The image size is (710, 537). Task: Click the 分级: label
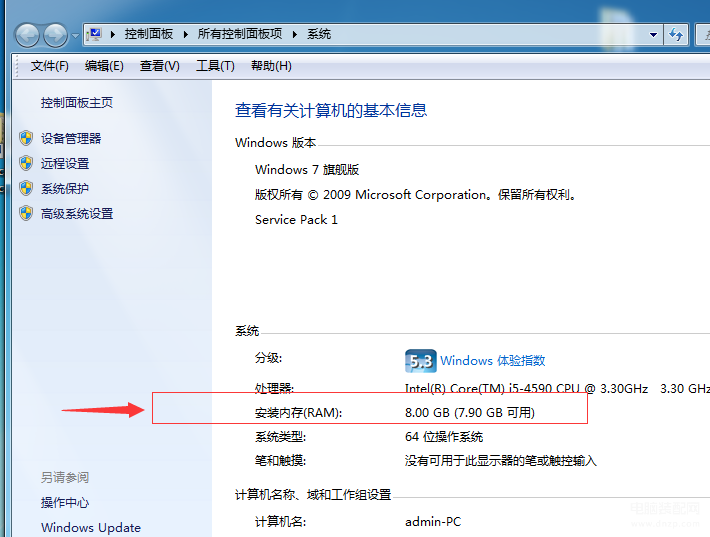pyautogui.click(x=269, y=358)
